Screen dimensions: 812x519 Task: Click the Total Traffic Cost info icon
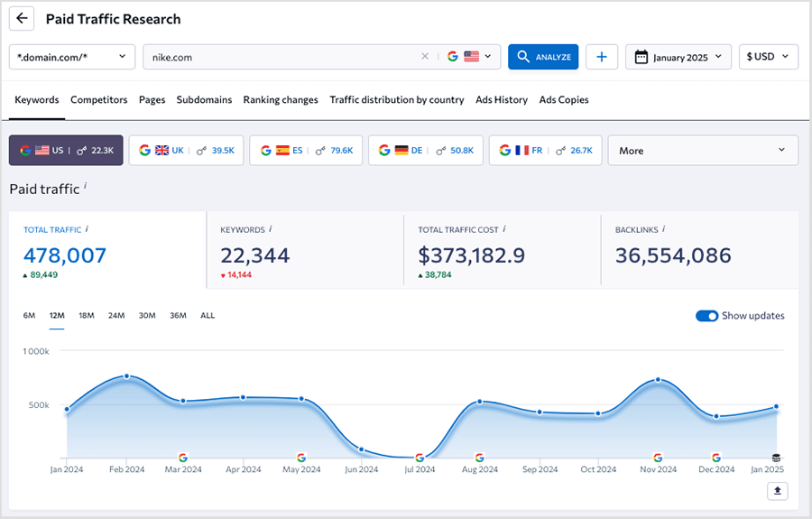click(504, 228)
